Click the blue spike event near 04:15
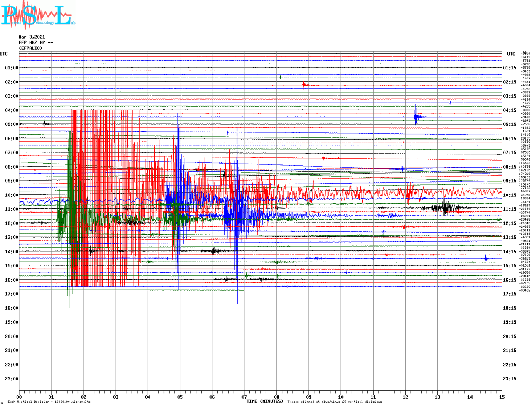The width and height of the screenshot is (532, 407). pyautogui.click(x=416, y=116)
